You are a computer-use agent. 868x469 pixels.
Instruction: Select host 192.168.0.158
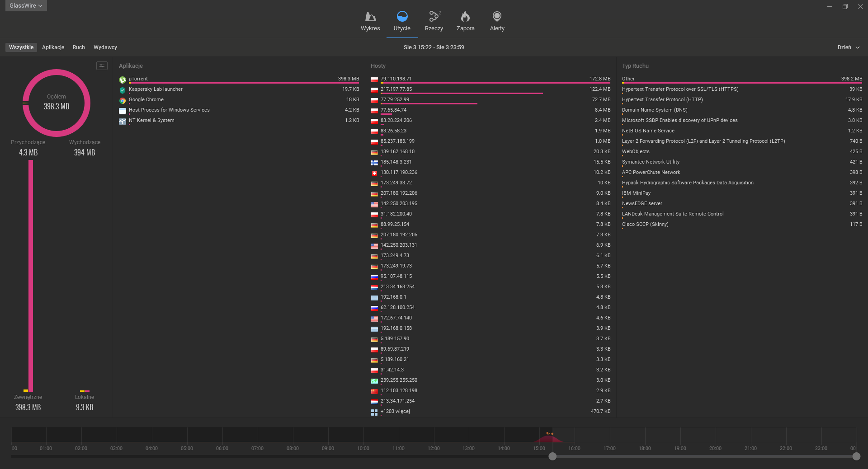[x=491, y=328]
